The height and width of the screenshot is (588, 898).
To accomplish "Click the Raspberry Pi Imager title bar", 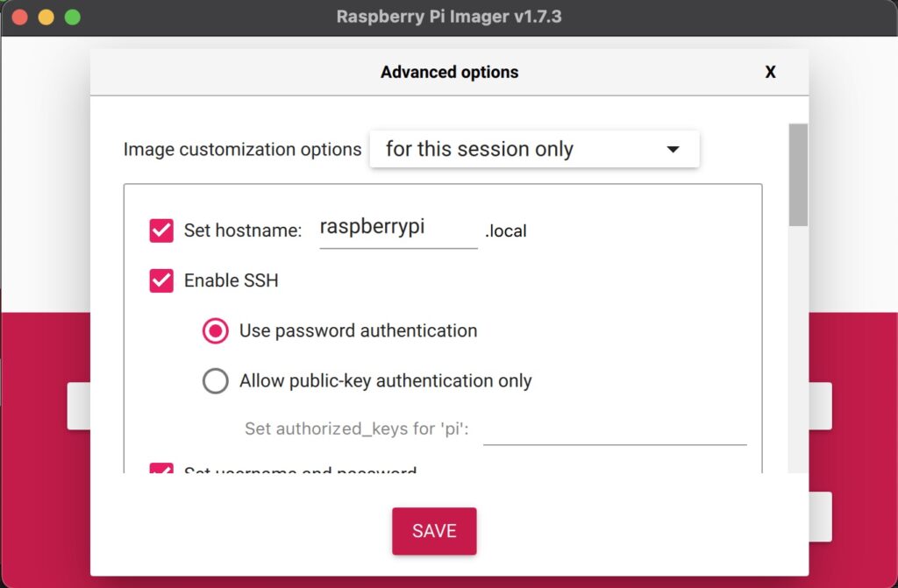I will pos(449,17).
